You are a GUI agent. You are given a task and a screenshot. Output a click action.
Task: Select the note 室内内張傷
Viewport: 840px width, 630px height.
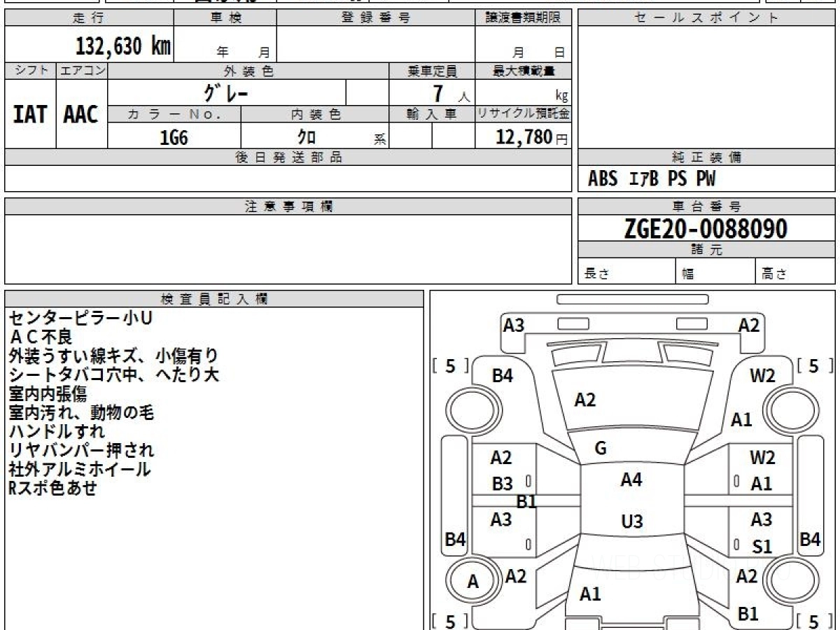tap(48, 394)
